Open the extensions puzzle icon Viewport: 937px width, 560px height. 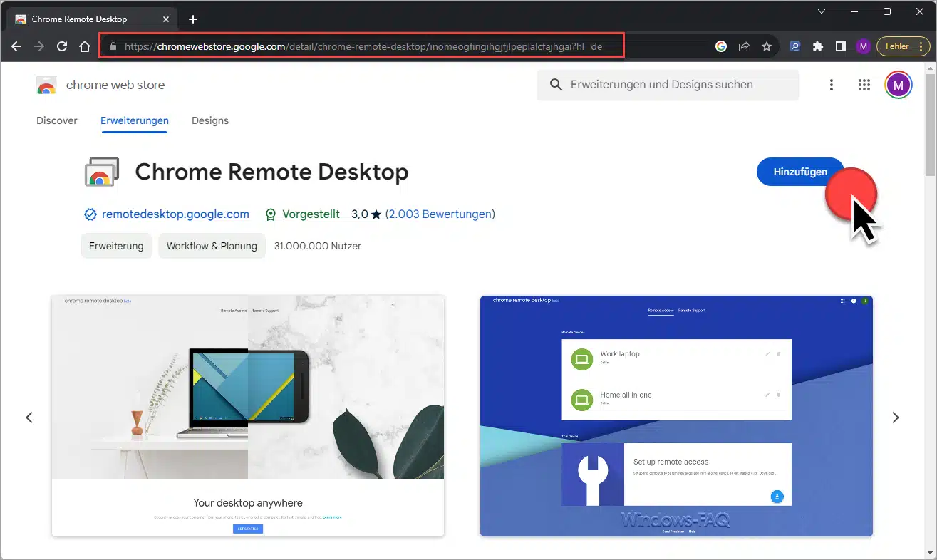(818, 46)
